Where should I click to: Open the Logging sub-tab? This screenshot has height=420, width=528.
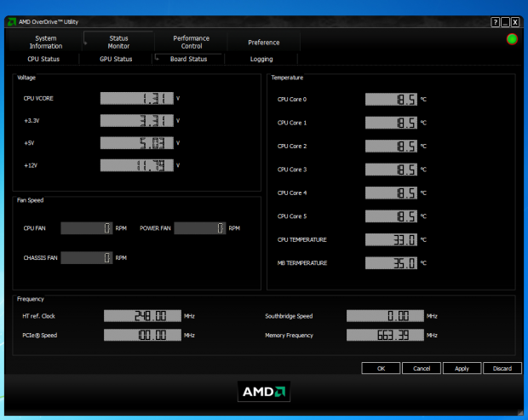tap(261, 59)
